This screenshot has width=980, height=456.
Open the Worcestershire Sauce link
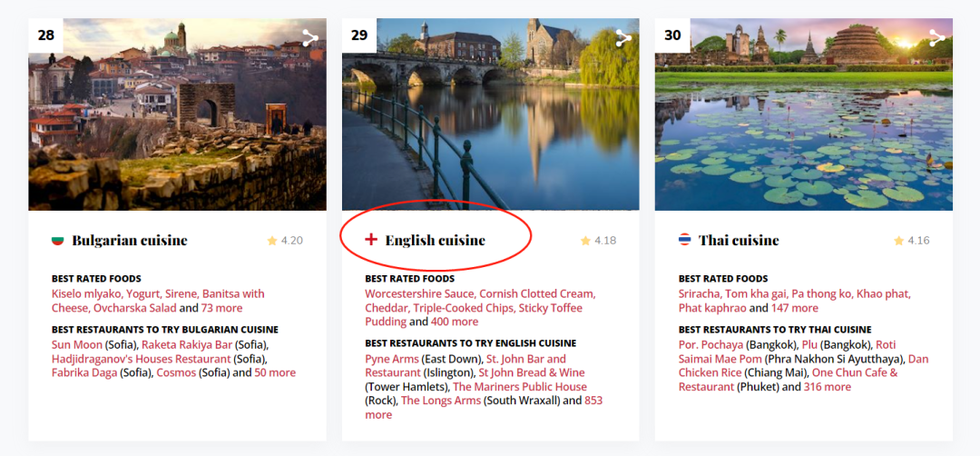pyautogui.click(x=420, y=294)
